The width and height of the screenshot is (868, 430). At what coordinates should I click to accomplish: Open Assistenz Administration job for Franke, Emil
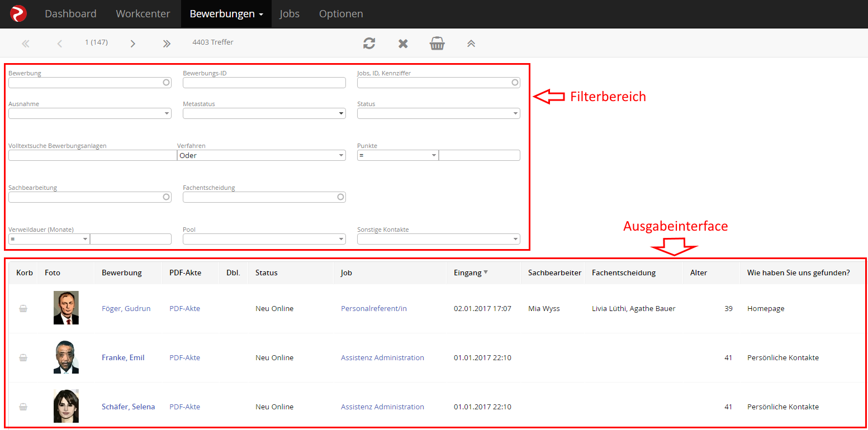click(x=383, y=357)
